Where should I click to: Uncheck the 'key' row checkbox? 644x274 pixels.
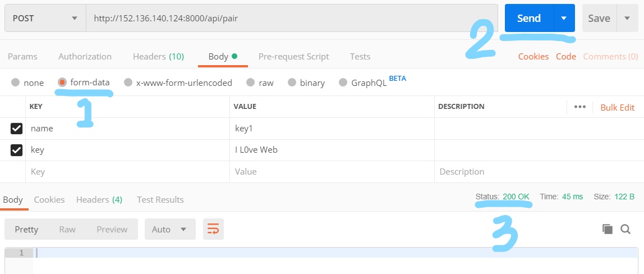16,150
